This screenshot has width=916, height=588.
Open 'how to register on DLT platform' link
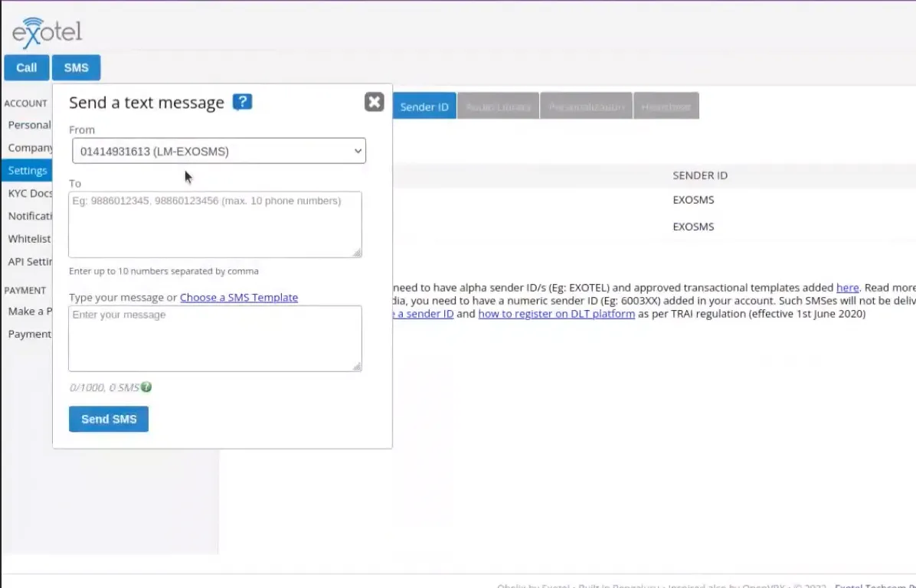556,314
